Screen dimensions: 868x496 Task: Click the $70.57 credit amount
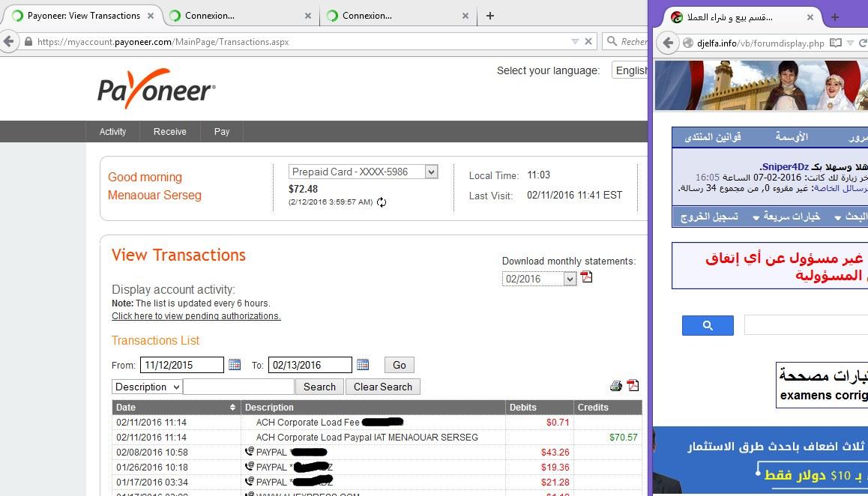point(624,438)
